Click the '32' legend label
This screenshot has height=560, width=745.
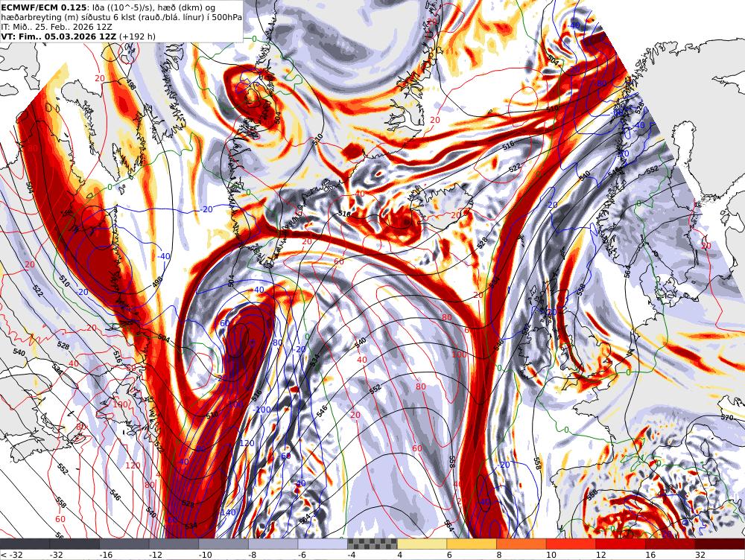700,555
